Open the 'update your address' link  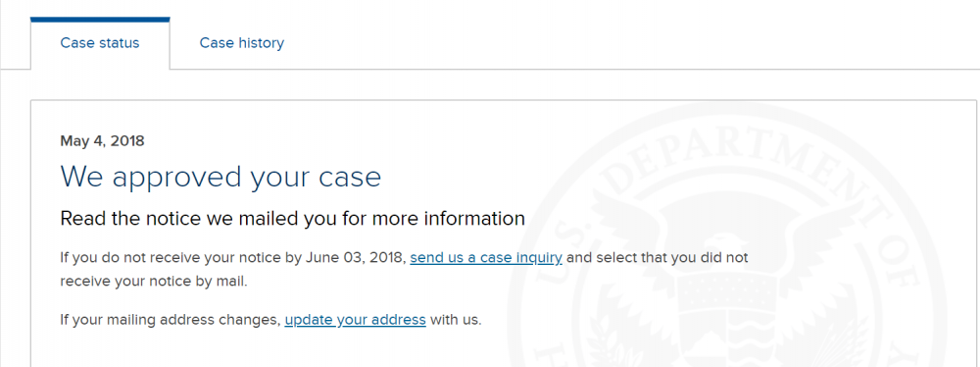pyautogui.click(x=355, y=320)
